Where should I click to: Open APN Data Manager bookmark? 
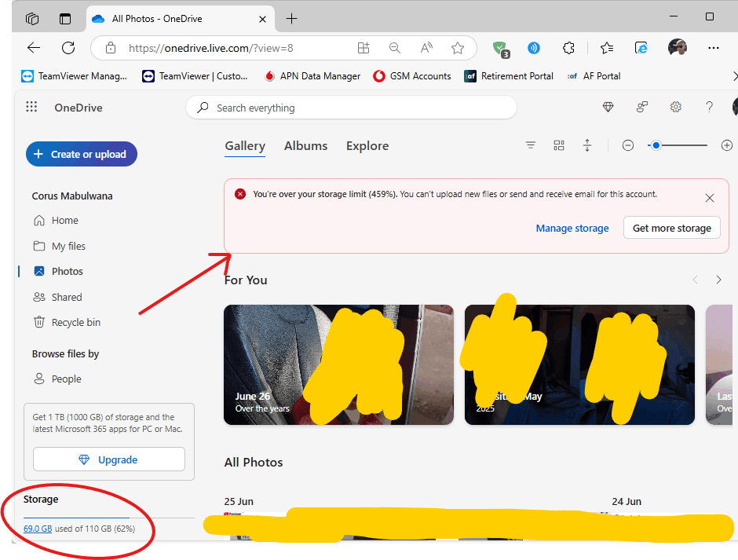(x=312, y=76)
